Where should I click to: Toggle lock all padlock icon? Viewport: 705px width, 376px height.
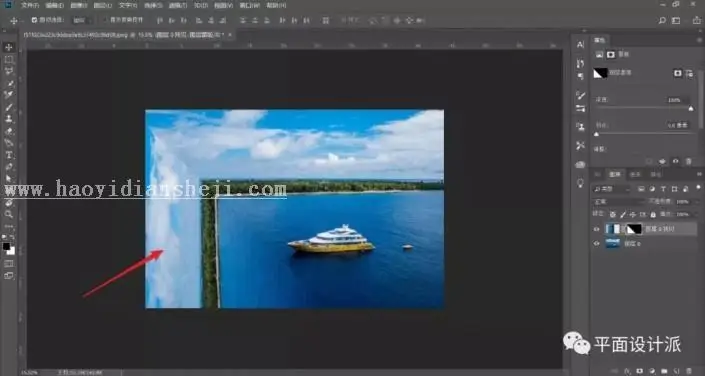(653, 215)
